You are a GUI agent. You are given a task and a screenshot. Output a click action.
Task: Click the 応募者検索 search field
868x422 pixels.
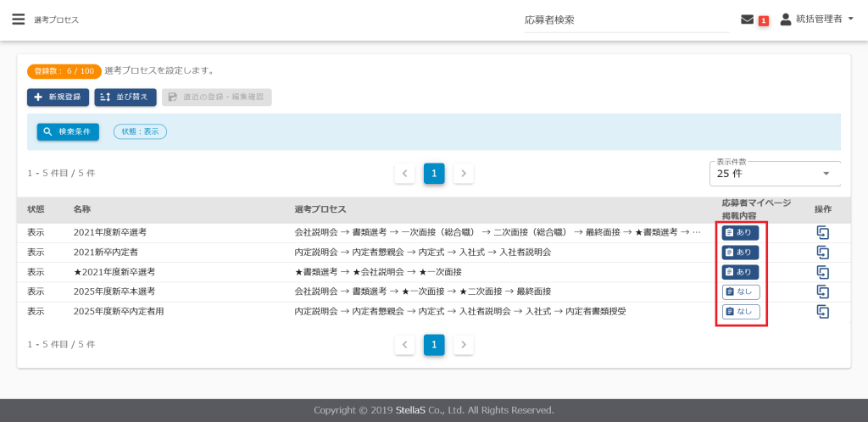tap(626, 19)
